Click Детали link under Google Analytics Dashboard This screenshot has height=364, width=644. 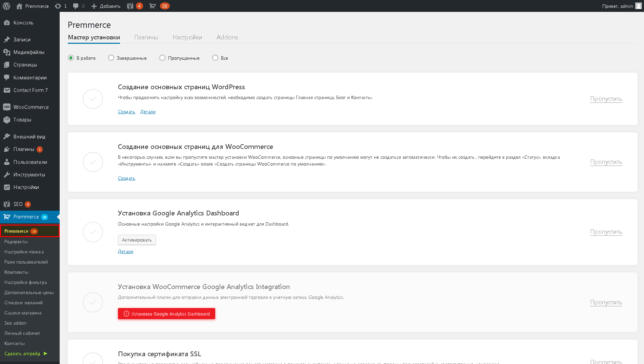(125, 251)
